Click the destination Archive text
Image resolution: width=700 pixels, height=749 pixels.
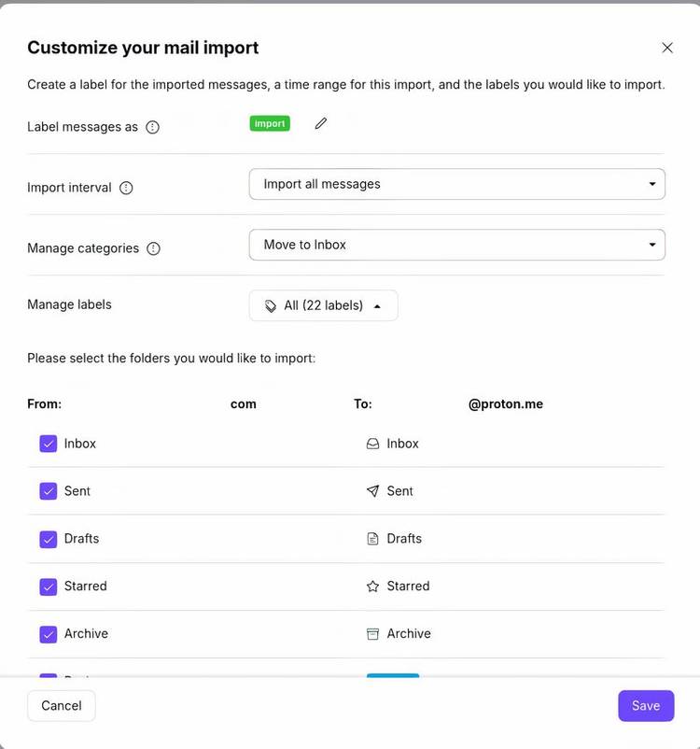click(409, 634)
